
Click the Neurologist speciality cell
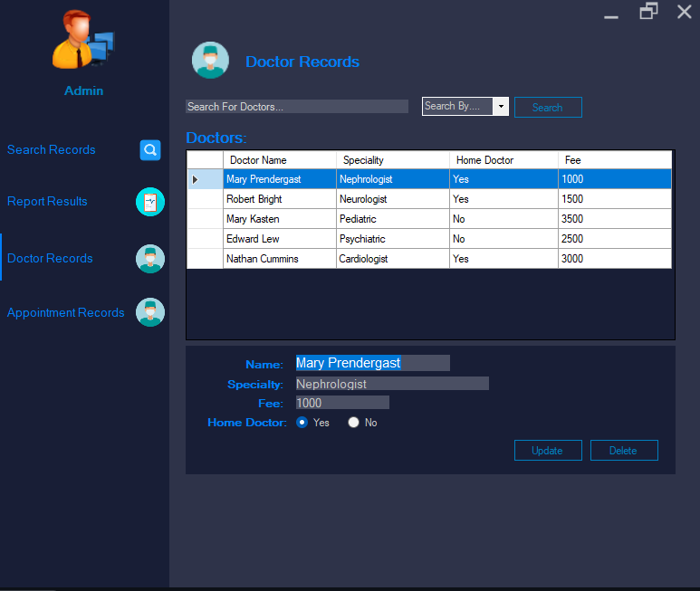coord(392,199)
